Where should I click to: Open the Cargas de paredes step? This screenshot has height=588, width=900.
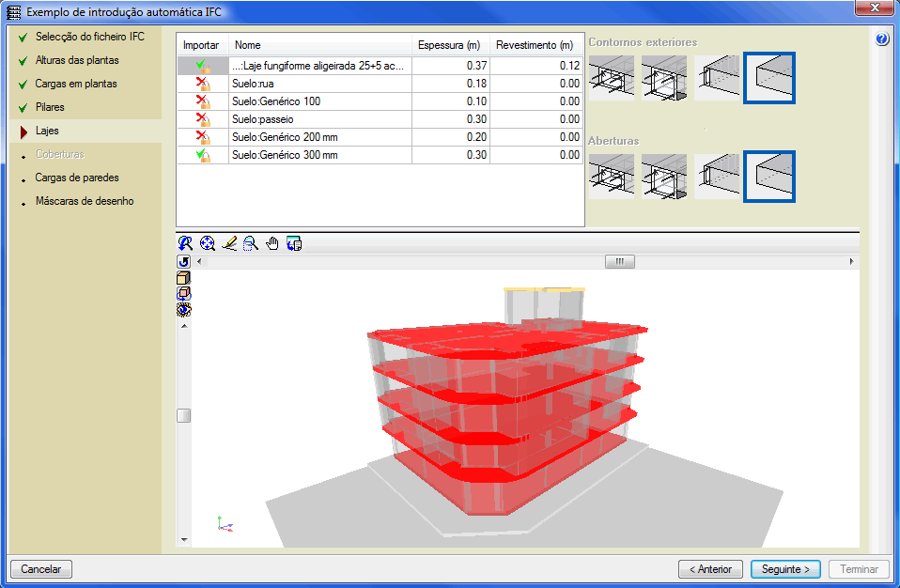pyautogui.click(x=77, y=178)
